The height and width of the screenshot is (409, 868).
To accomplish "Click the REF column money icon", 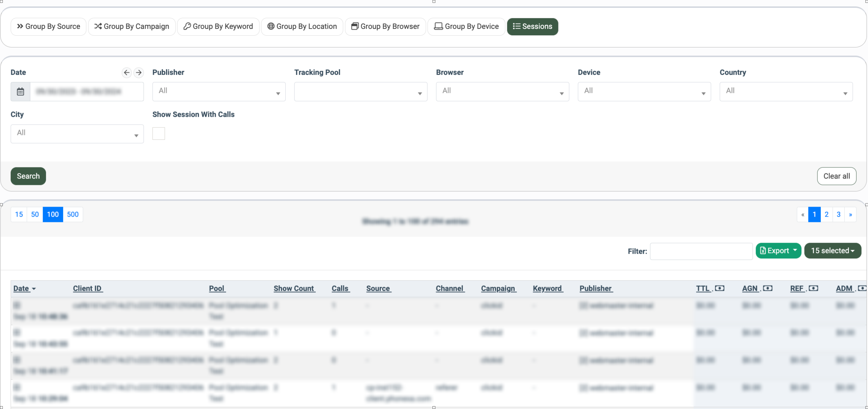I will coord(813,288).
